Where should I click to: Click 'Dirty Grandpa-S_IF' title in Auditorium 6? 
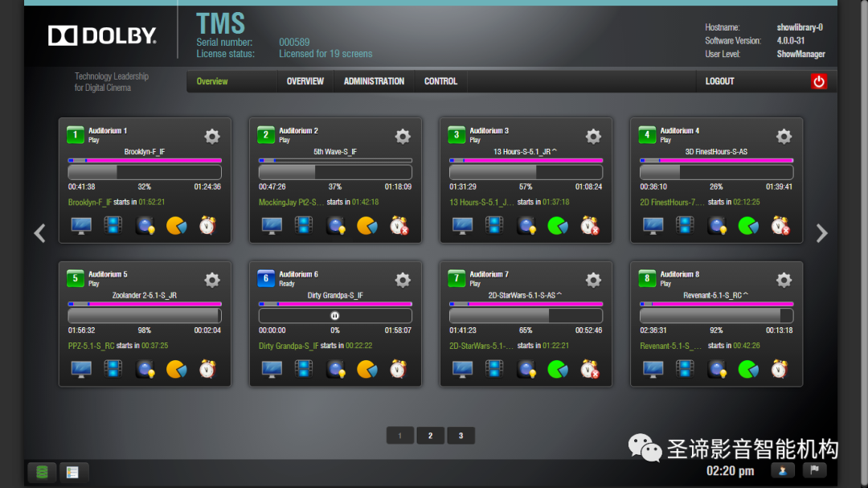pos(335,295)
